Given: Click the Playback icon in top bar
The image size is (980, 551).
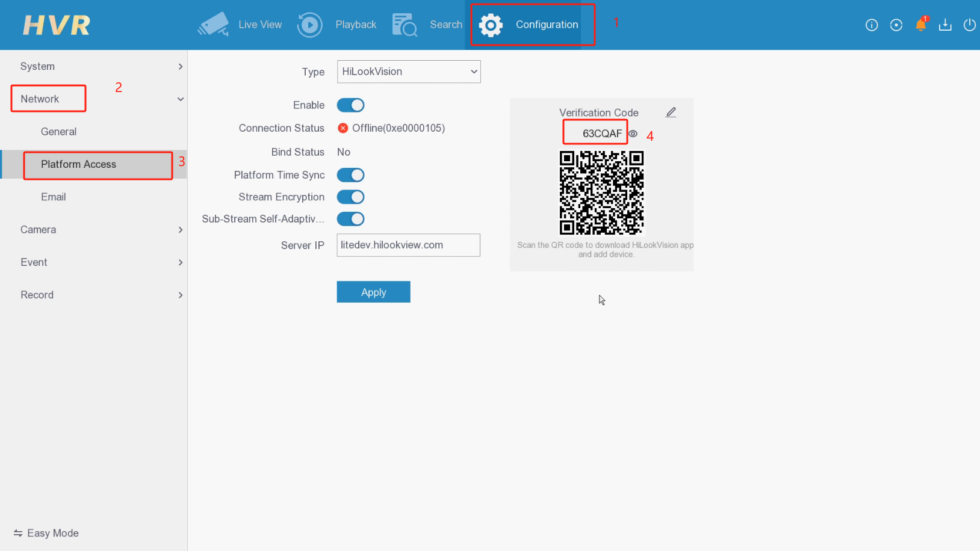Looking at the screenshot, I should pos(309,25).
